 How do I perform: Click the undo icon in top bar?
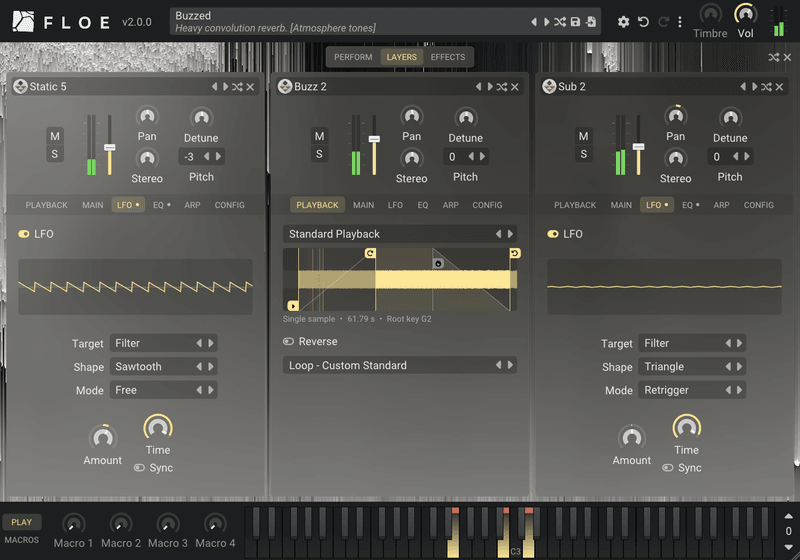(643, 22)
